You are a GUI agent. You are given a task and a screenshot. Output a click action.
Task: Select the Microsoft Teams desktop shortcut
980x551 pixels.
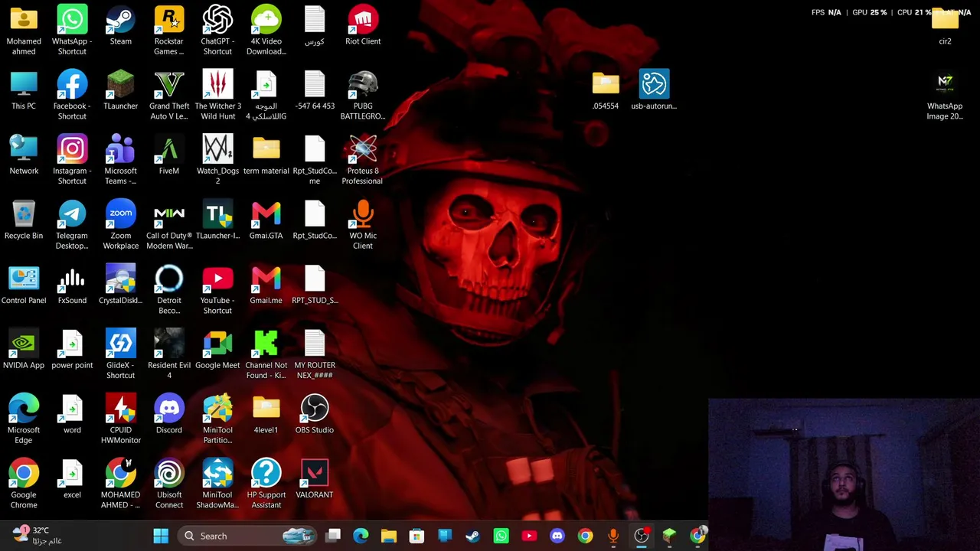pyautogui.click(x=120, y=160)
